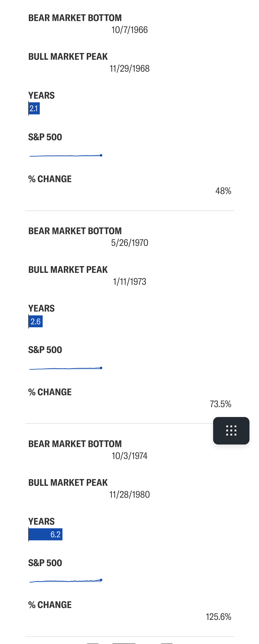259x644 pixels.
Task: Select the 1966–1968 S&P 500 sparkline
Action: tap(66, 156)
